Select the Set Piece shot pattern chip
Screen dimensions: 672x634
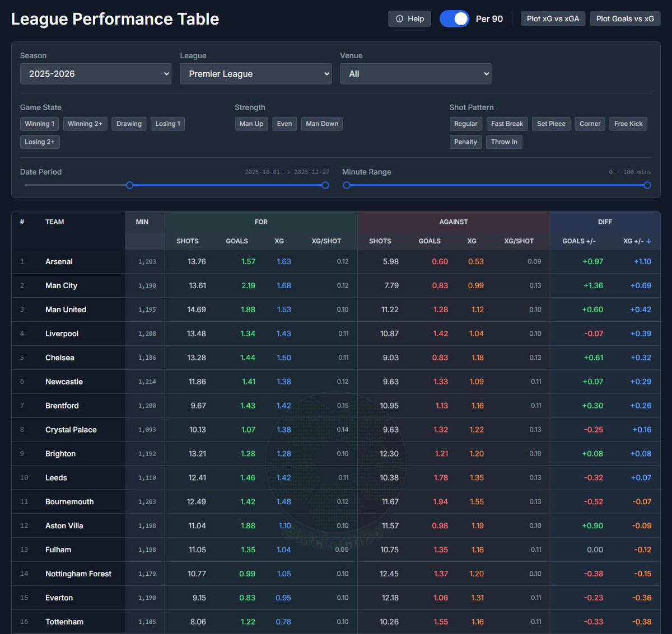[x=551, y=124]
